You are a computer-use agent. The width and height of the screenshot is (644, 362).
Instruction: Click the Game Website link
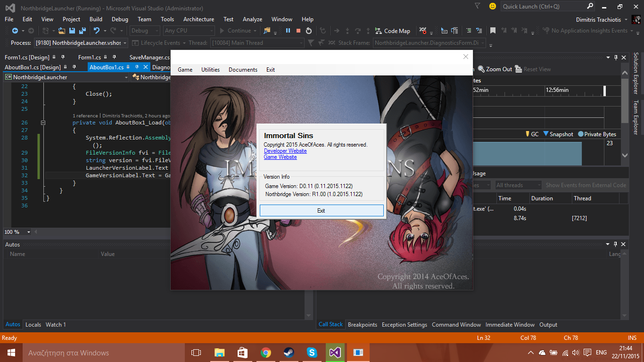pos(280,157)
